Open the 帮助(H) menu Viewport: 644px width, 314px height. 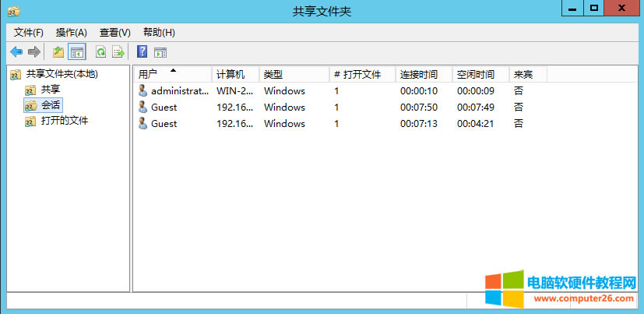tap(159, 33)
